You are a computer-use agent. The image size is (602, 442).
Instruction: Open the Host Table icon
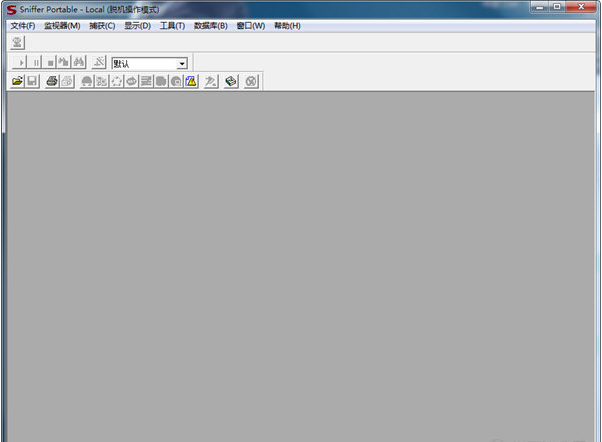(x=102, y=81)
